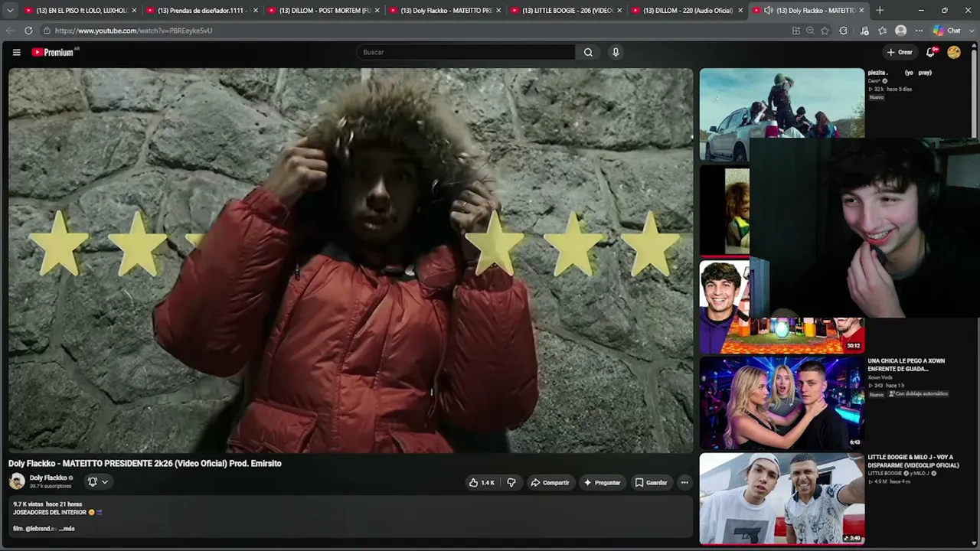The width and height of the screenshot is (980, 551).
Task: Mute the active tab via its speaker icon
Action: 769,11
